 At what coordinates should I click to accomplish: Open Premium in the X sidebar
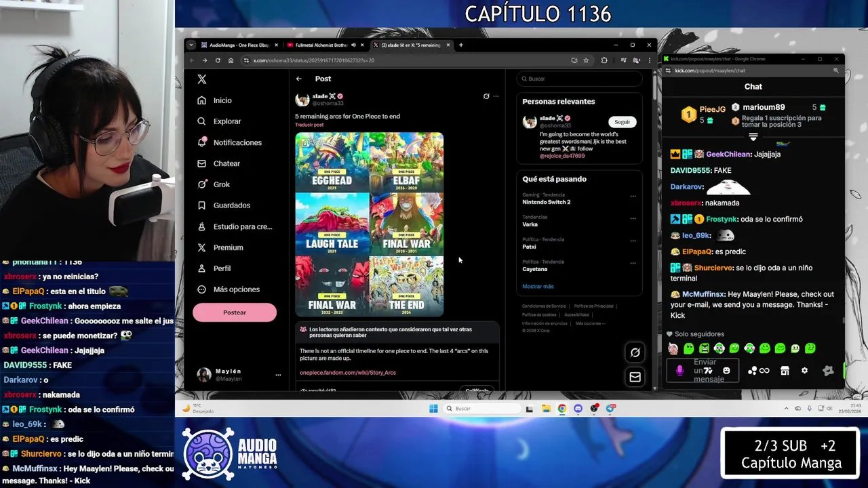[220, 247]
